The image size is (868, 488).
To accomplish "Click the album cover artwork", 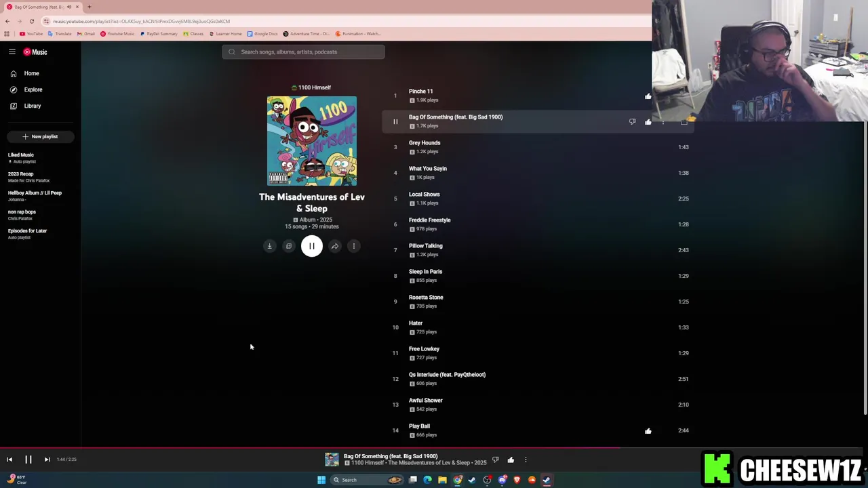I will click(312, 141).
